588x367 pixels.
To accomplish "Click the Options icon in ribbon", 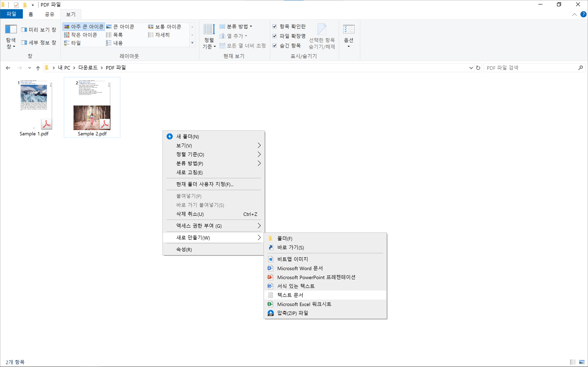I will [x=349, y=29].
